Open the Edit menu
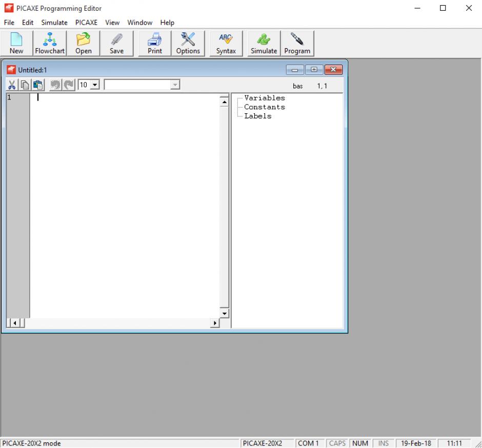Viewport: 482px width, 448px height. tap(28, 23)
